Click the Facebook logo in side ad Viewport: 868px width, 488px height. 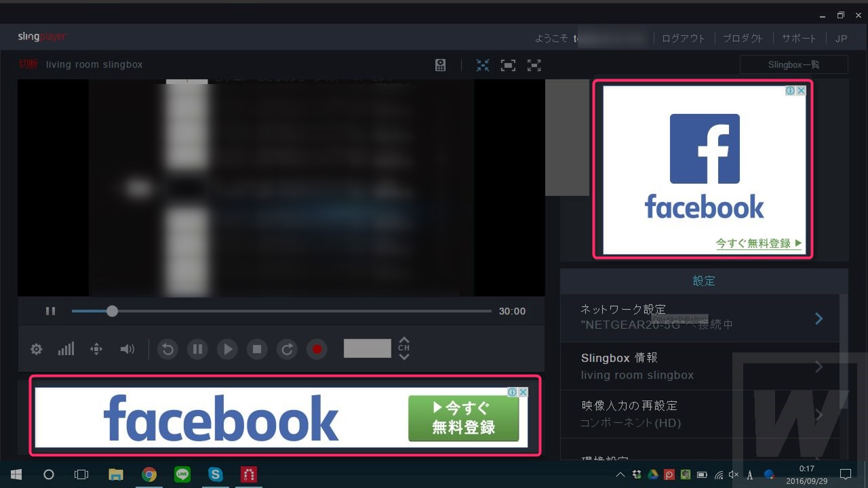point(705,148)
